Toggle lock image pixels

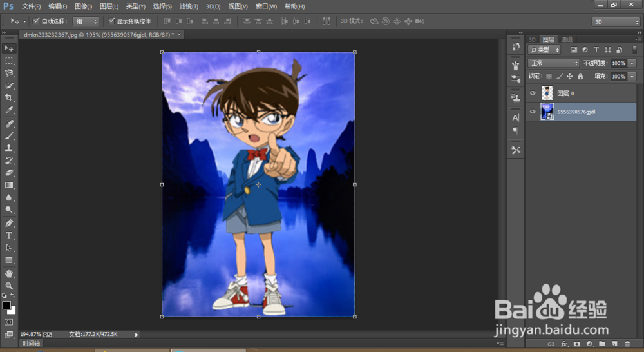point(560,77)
